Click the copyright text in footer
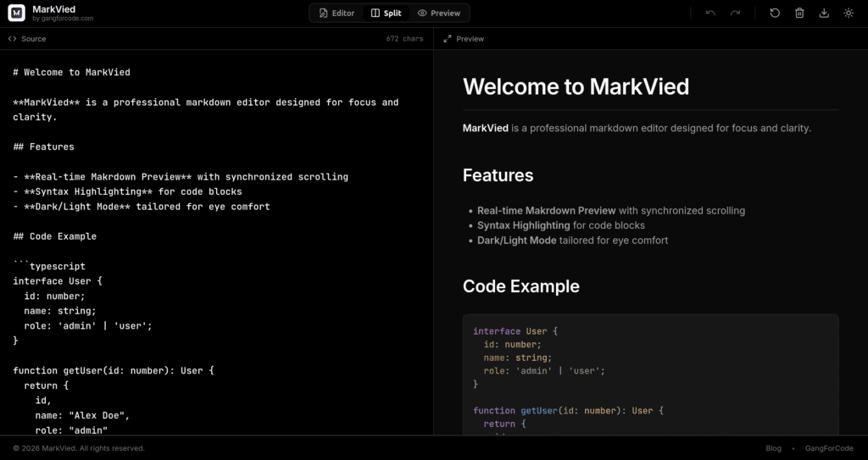 click(x=79, y=448)
